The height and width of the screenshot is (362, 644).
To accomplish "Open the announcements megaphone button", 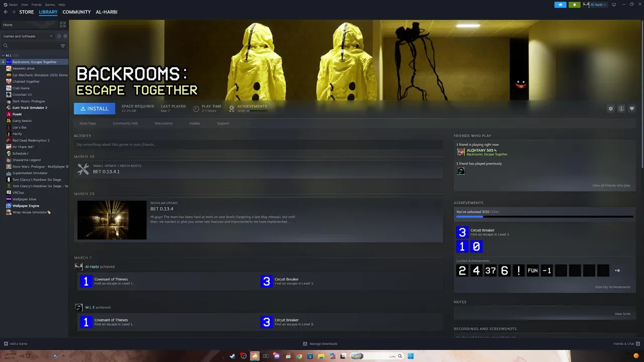I will tap(560, 5).
